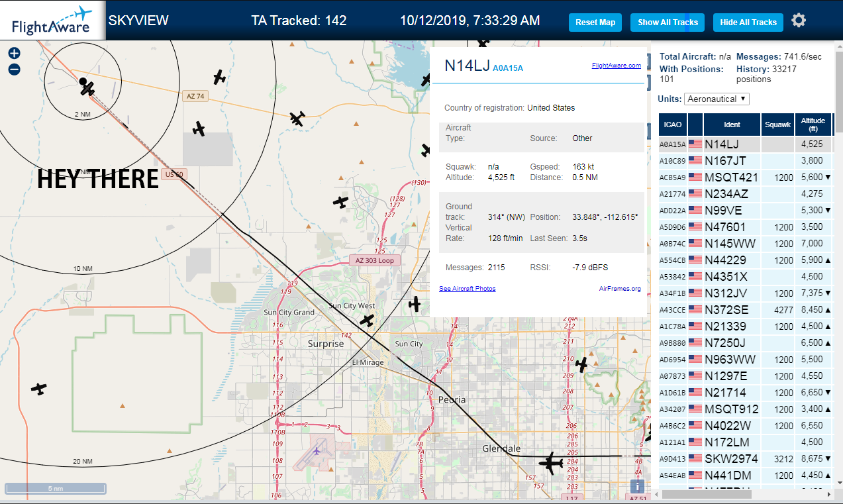
Task: Open the settings gear icon
Action: 799,21
